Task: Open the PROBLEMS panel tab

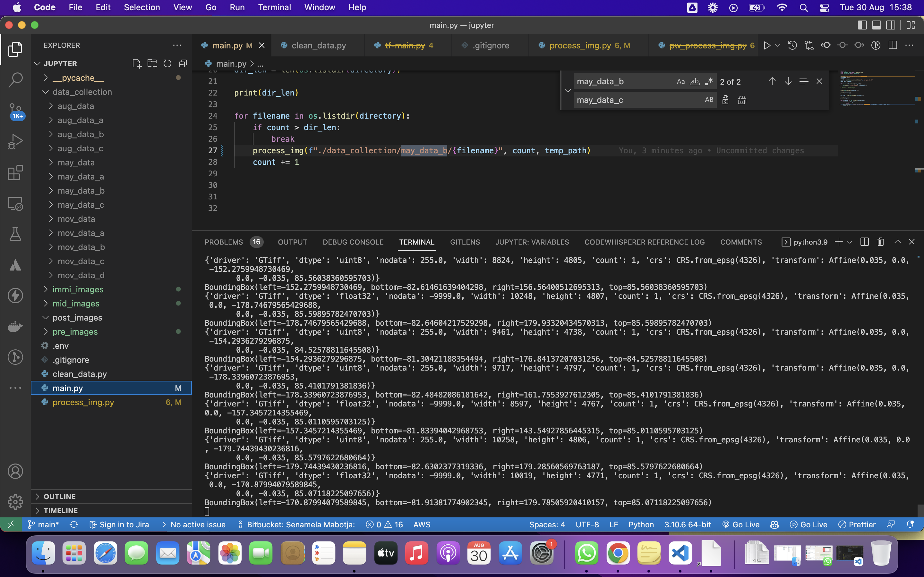Action: [x=224, y=242]
